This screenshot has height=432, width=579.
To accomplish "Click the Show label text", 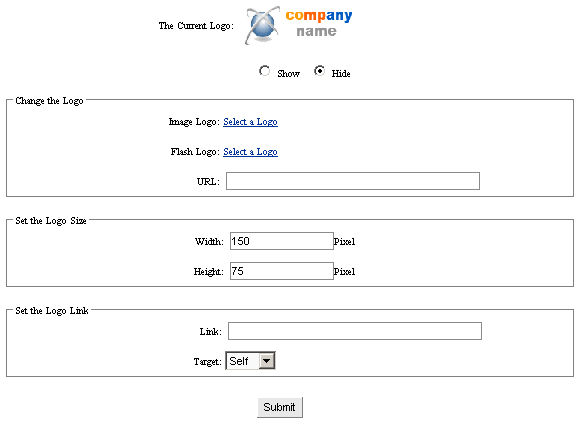I will pos(288,74).
